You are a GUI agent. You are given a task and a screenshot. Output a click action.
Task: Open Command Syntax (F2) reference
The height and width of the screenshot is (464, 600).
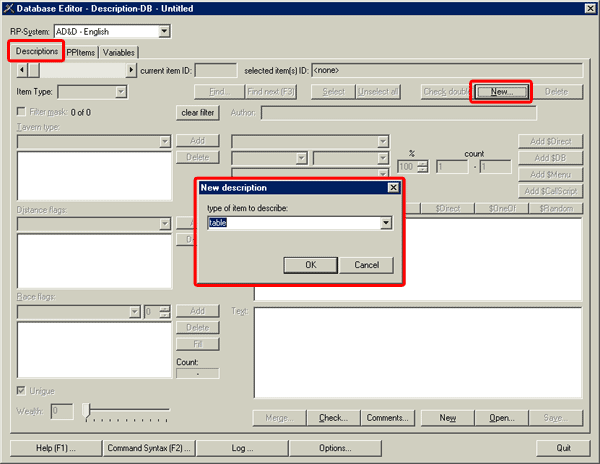click(x=150, y=447)
